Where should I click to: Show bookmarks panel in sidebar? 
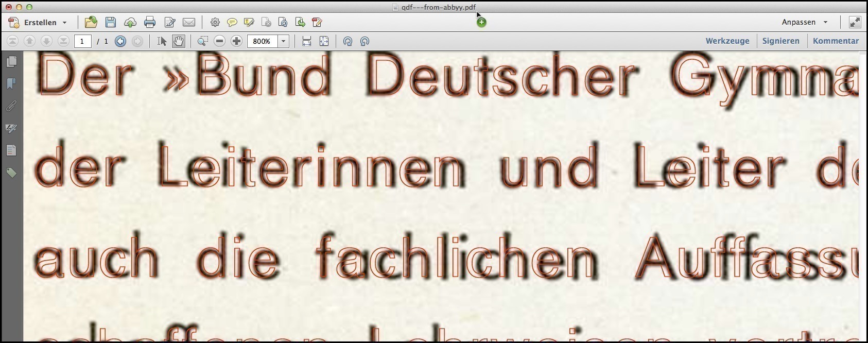pyautogui.click(x=11, y=84)
